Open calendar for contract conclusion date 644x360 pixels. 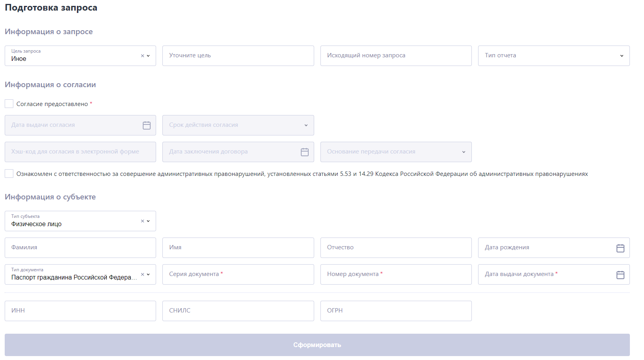304,152
